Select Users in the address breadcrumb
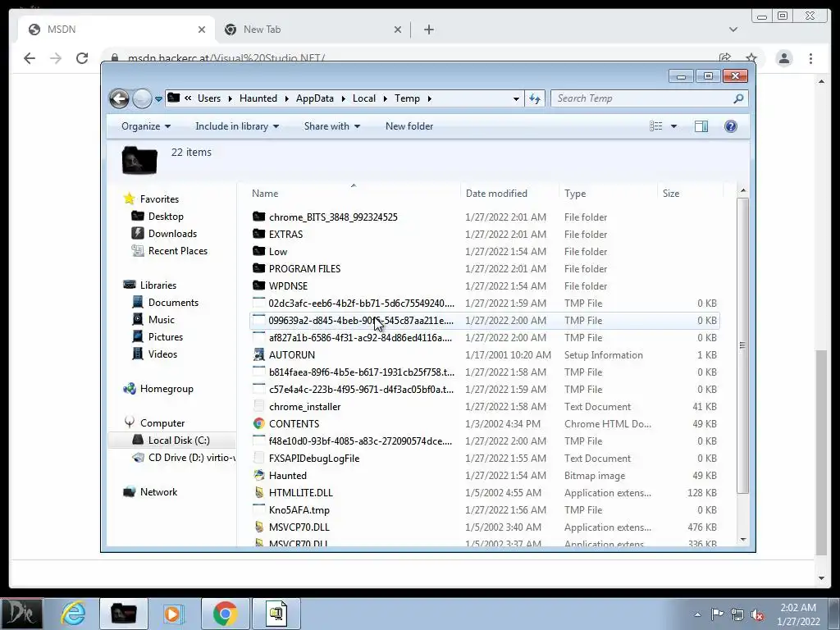The height and width of the screenshot is (630, 840). coord(209,98)
